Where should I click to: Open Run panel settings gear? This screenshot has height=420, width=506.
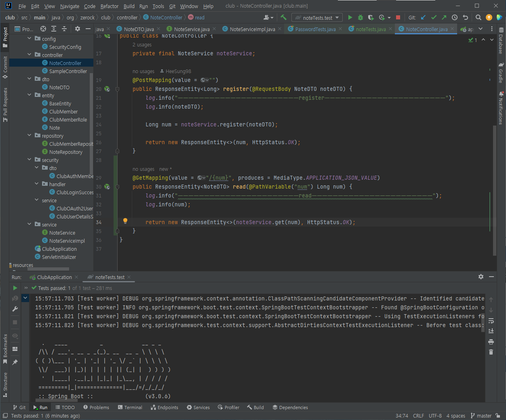click(481, 277)
